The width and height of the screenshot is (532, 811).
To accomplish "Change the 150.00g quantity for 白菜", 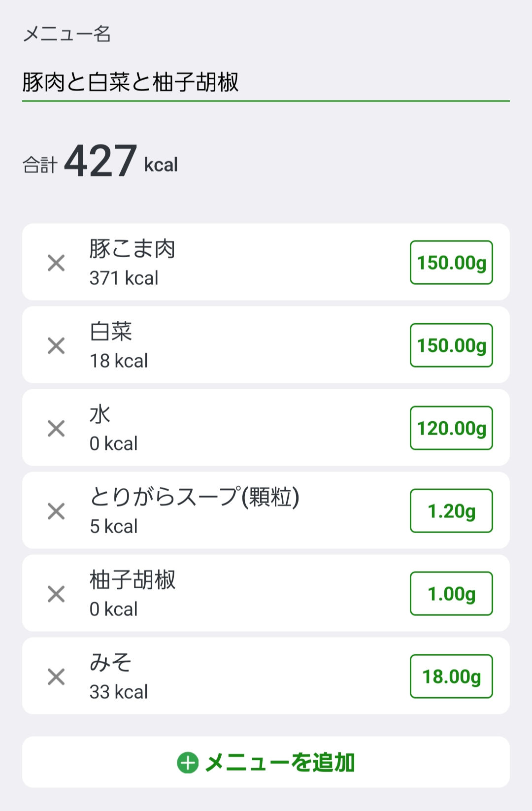I will point(451,345).
